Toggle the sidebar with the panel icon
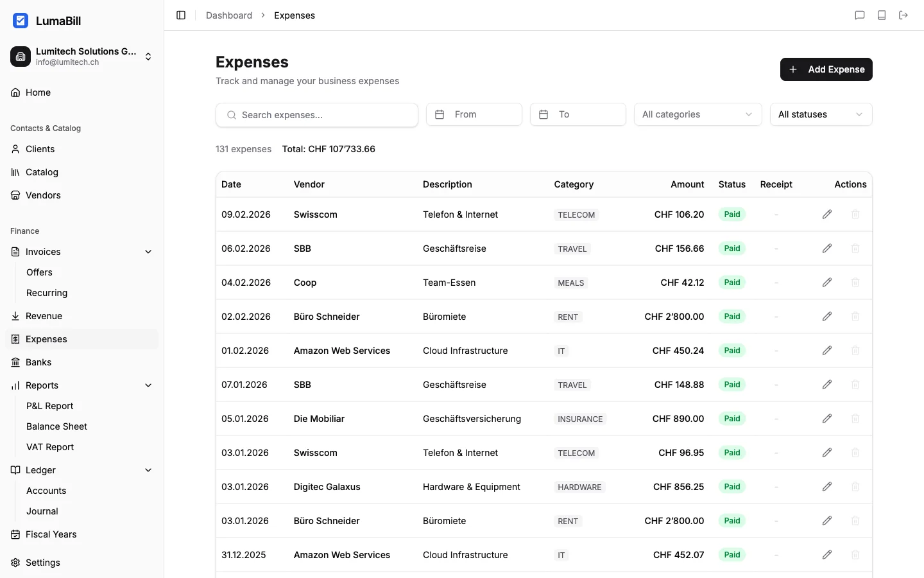 click(180, 15)
